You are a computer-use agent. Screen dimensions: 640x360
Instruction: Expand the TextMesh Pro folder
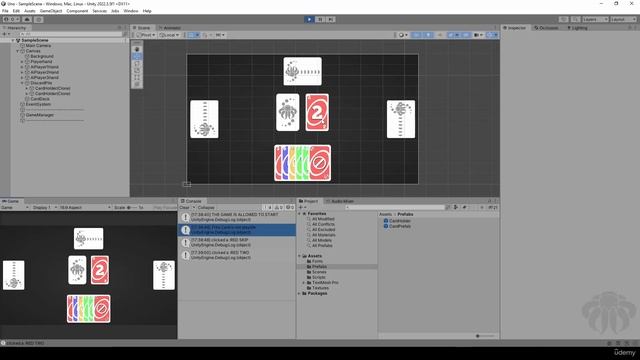click(304, 282)
